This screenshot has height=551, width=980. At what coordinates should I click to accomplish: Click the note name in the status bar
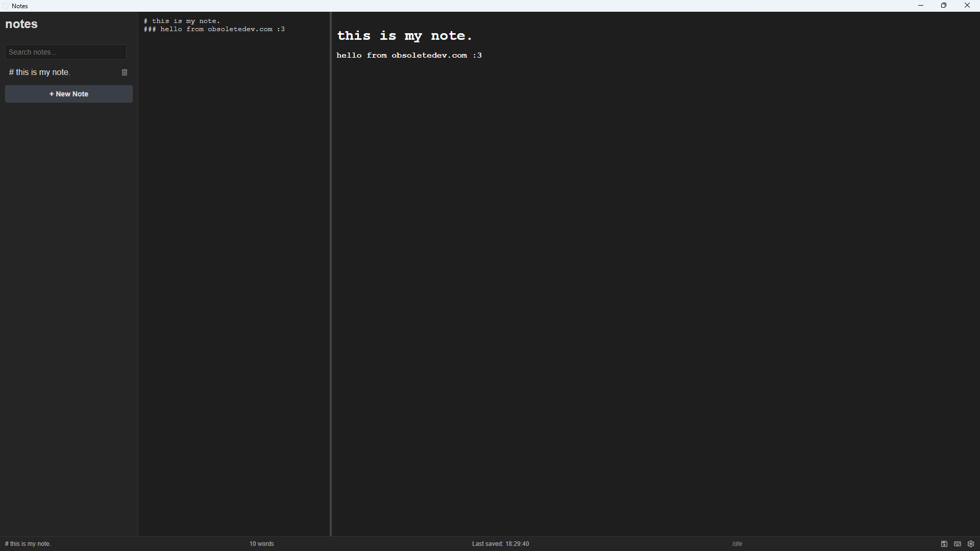click(28, 543)
